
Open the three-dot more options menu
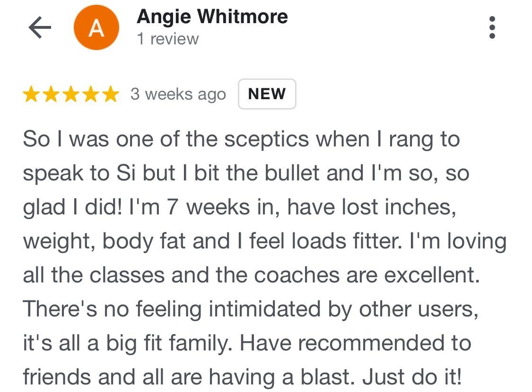pos(492,27)
